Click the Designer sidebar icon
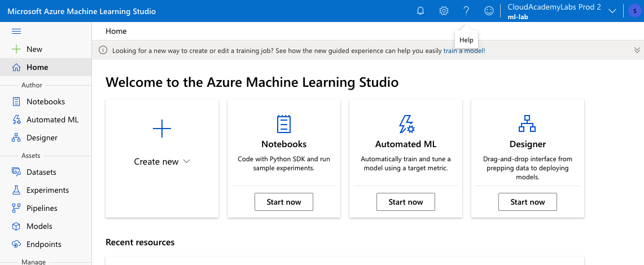The height and width of the screenshot is (265, 644). click(16, 138)
